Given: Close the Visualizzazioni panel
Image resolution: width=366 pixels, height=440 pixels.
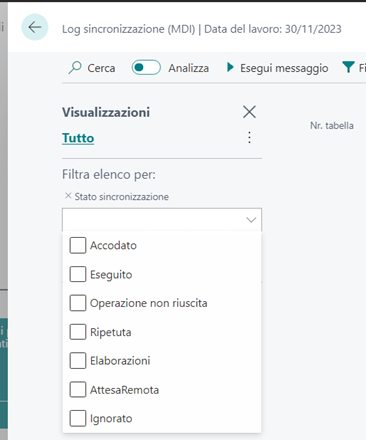Looking at the screenshot, I should (x=249, y=112).
